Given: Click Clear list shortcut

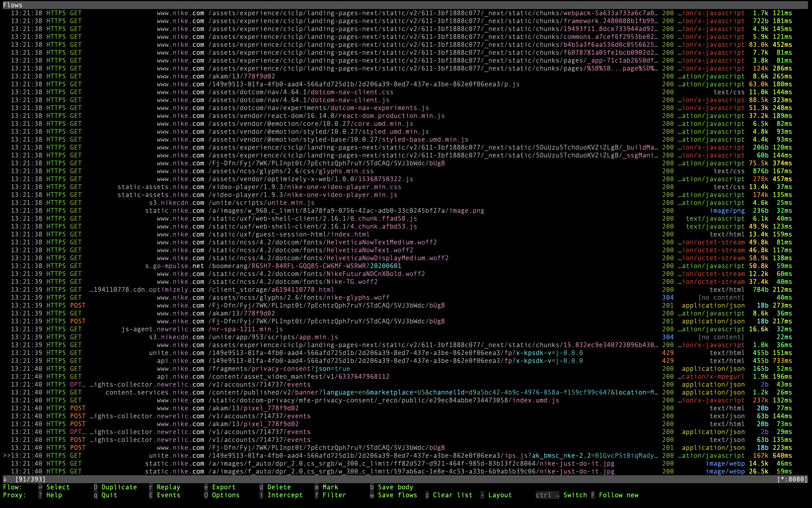Looking at the screenshot, I should click(x=452, y=495).
